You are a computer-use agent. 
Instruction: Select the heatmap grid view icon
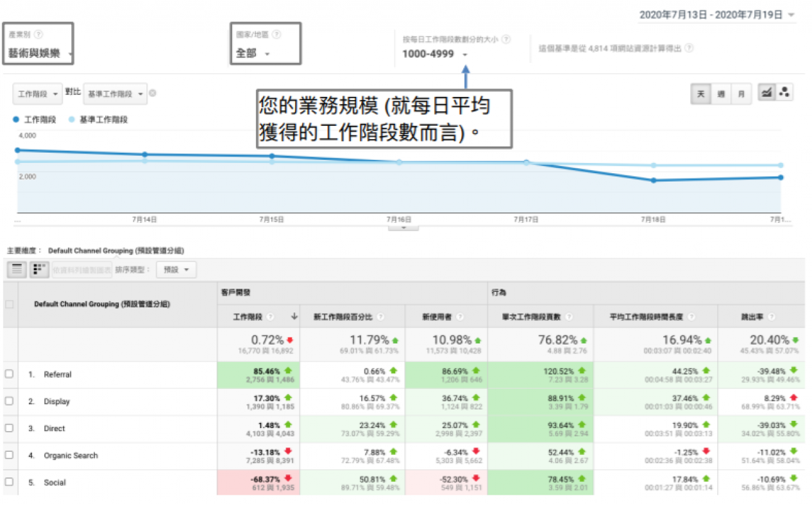pos(38,270)
